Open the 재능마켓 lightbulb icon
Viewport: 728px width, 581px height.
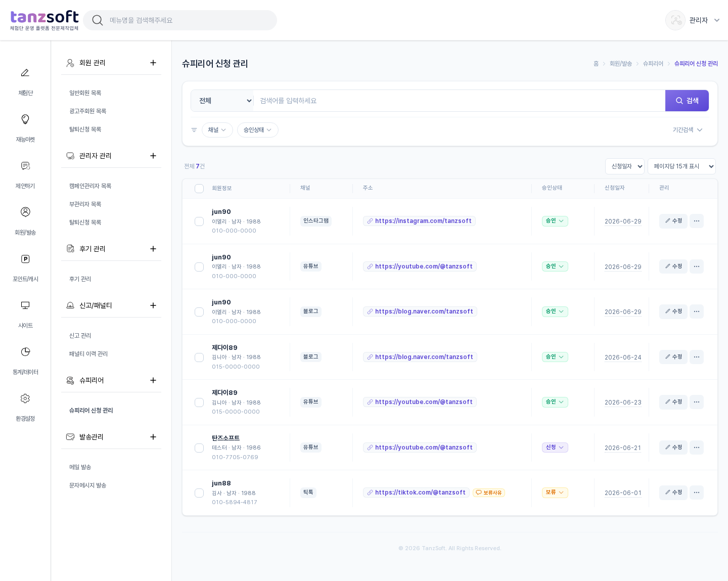pyautogui.click(x=25, y=119)
